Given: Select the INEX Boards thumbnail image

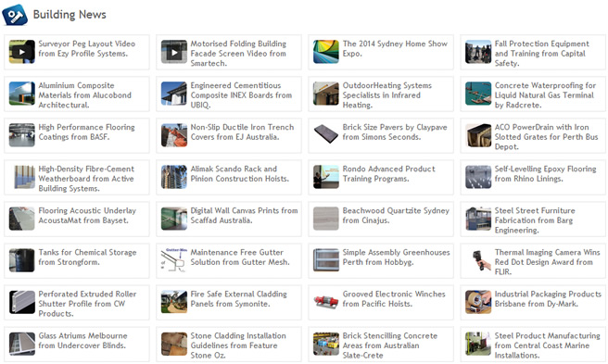Looking at the screenshot, I should point(174,94).
